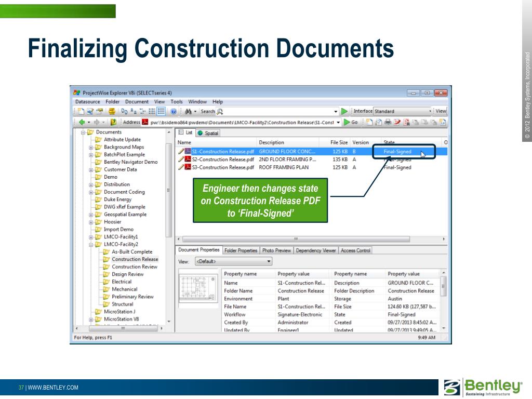Open the Dependency Viewer tab

pyautogui.click(x=315, y=250)
